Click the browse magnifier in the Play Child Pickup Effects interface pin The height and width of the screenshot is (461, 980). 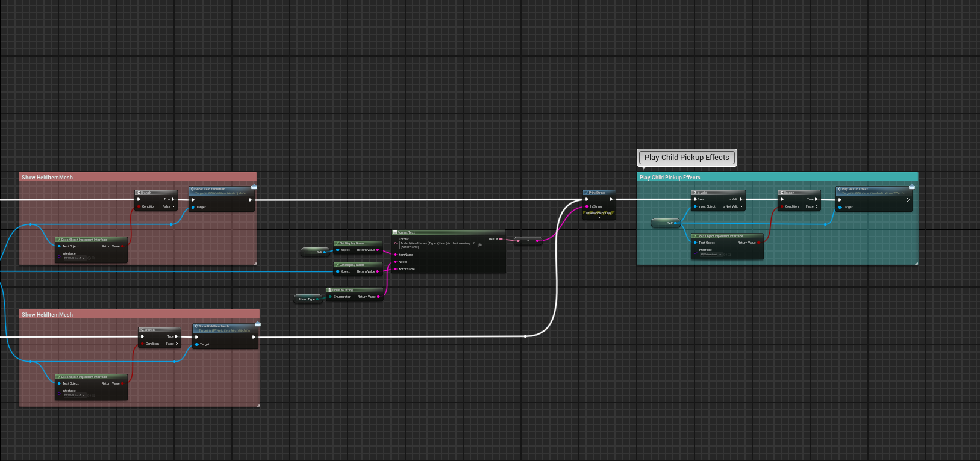[x=730, y=254]
